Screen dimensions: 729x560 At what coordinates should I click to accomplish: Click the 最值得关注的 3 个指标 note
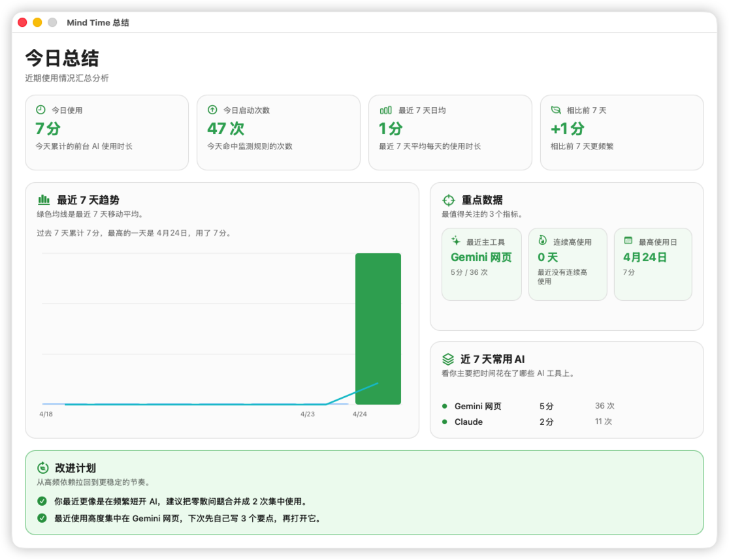tap(483, 214)
